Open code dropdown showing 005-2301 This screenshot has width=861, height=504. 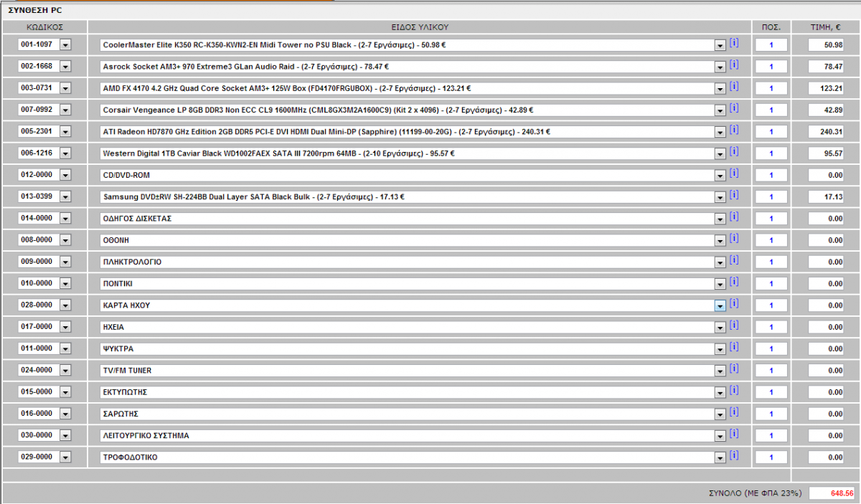point(65,132)
